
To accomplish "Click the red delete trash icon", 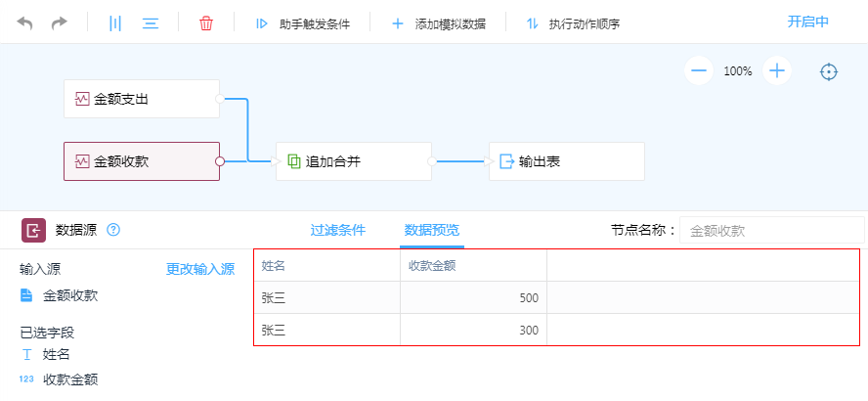I will tap(205, 22).
